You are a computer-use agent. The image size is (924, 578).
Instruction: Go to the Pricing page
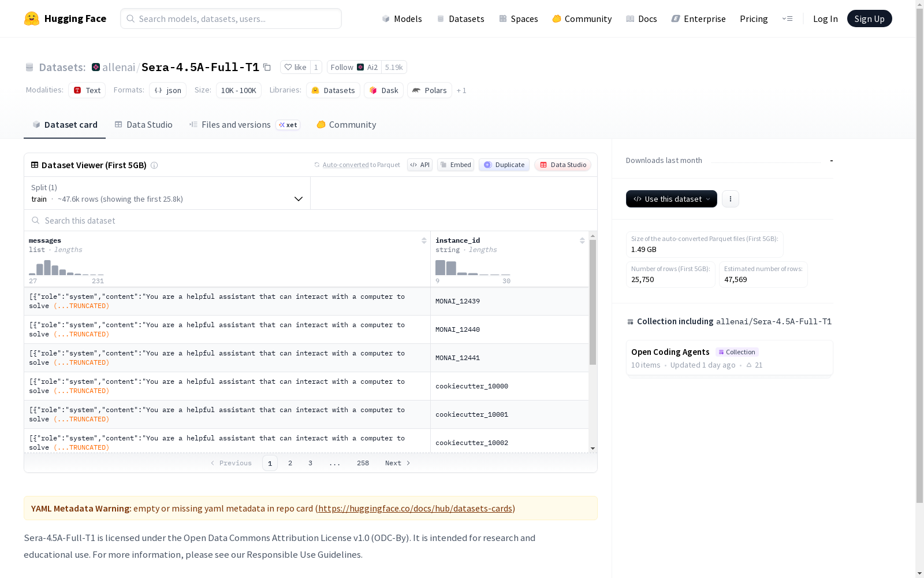click(754, 18)
